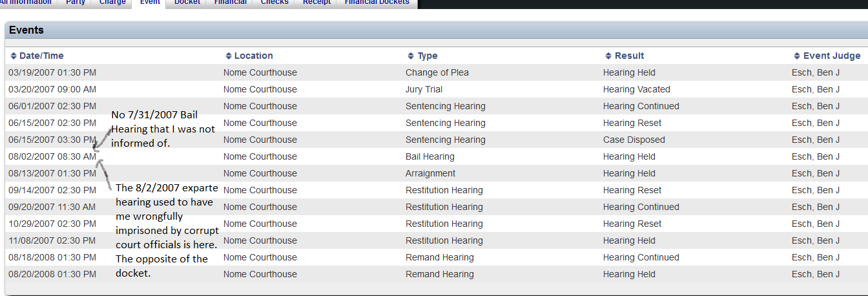This screenshot has width=868, height=296.
Task: Click sort arrows next to Type
Action: point(411,56)
